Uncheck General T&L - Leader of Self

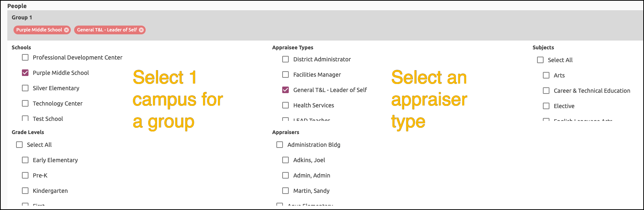pyautogui.click(x=285, y=90)
